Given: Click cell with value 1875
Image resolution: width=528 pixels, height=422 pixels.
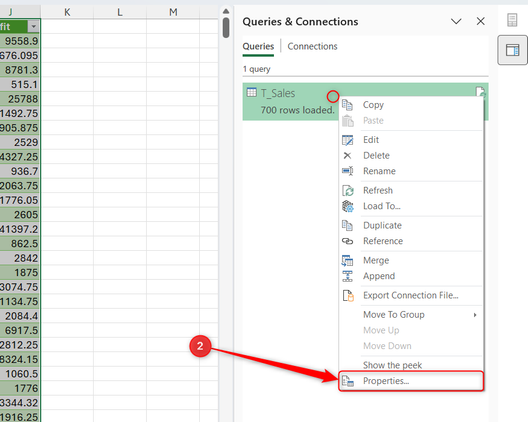Looking at the screenshot, I should pos(20,273).
